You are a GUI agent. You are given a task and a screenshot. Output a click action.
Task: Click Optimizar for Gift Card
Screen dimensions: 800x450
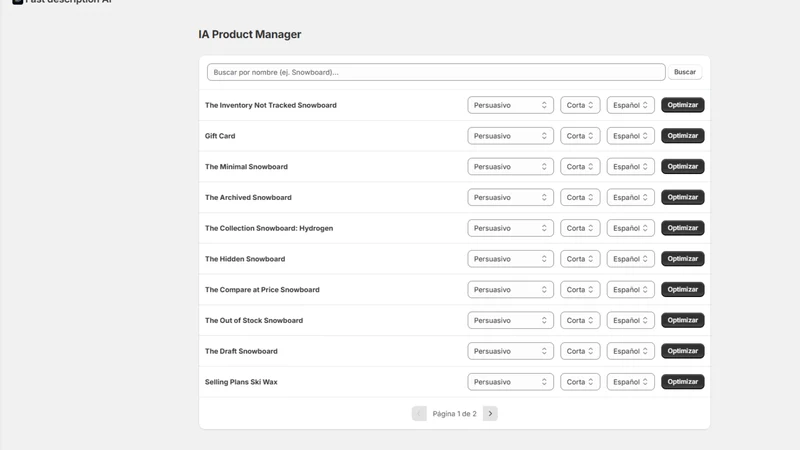tap(683, 136)
